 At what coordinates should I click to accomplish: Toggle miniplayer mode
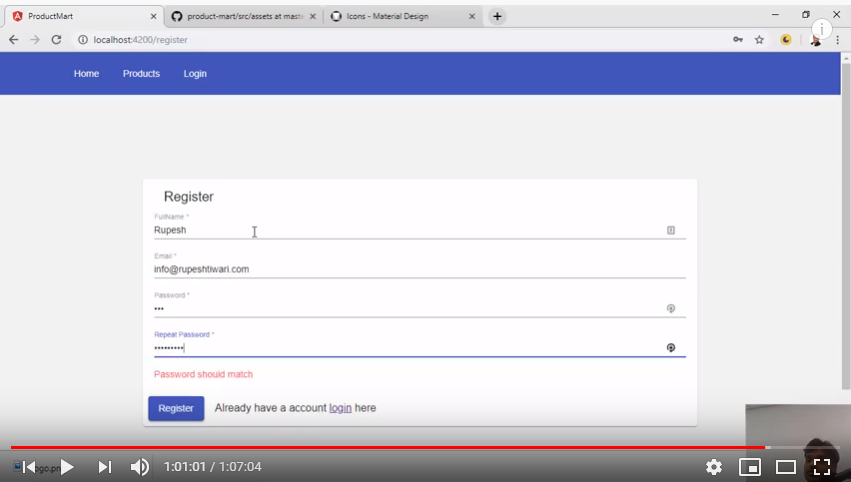[749, 467]
